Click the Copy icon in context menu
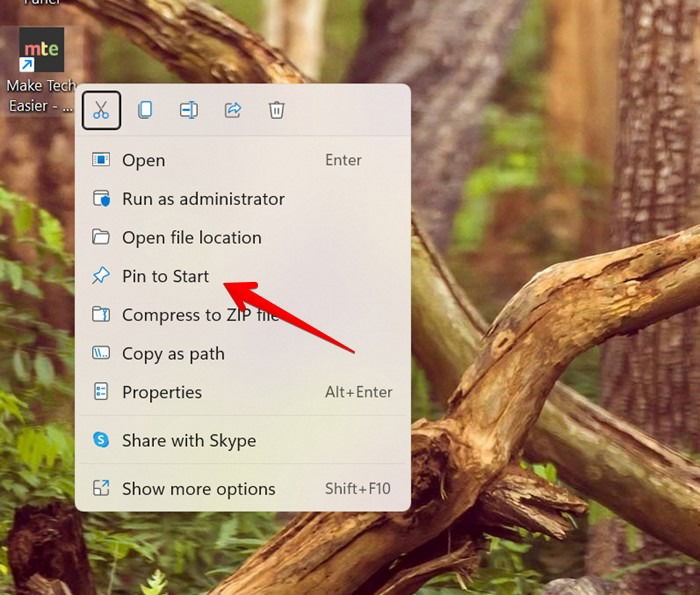Viewport: 700px width, 595px height. [x=145, y=110]
